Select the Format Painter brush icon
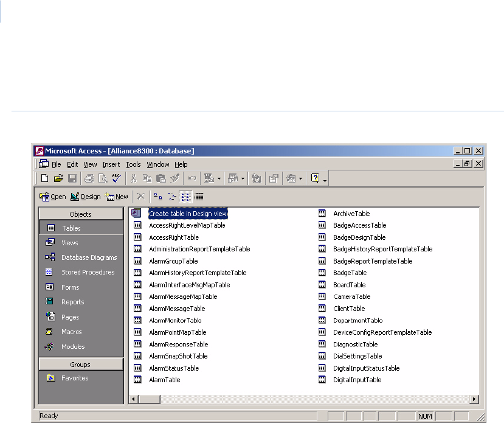This screenshot has height=423, width=504. (174, 178)
